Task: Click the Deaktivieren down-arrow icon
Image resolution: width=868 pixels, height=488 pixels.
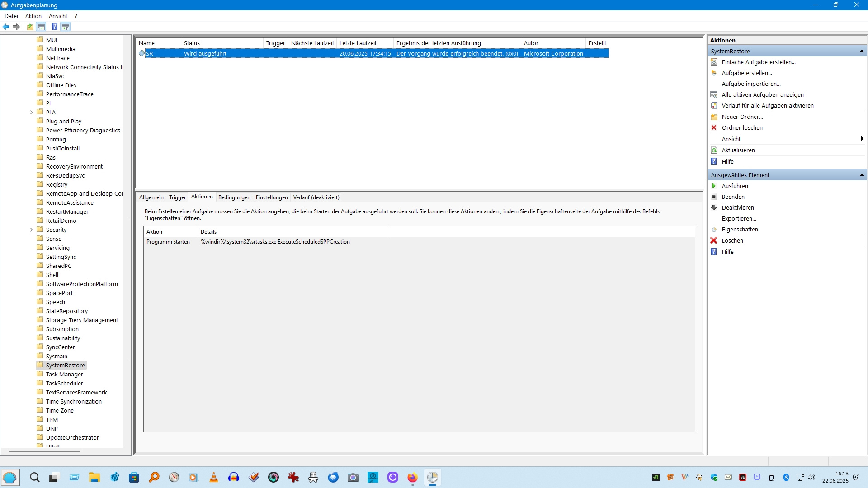Action: [x=714, y=208]
